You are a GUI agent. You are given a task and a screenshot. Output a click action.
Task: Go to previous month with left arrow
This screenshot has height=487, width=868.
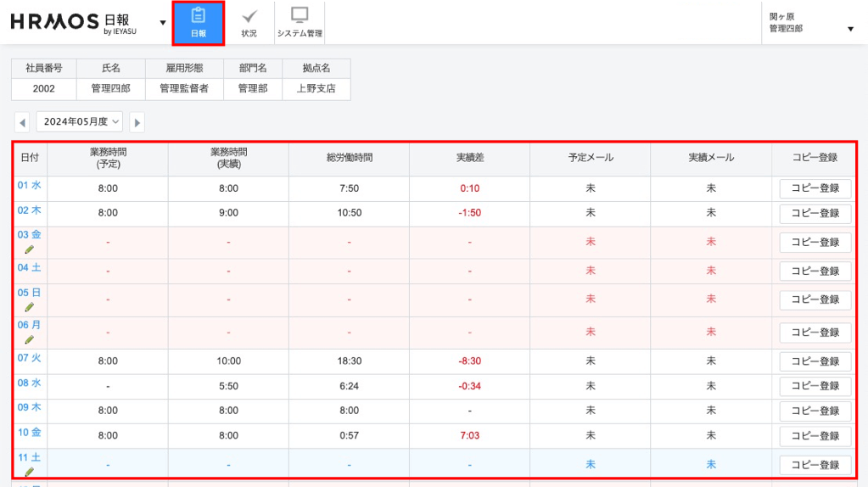click(x=22, y=122)
